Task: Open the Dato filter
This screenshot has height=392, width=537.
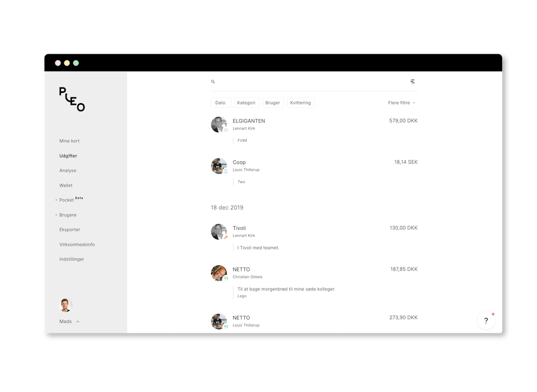Action: 221,103
